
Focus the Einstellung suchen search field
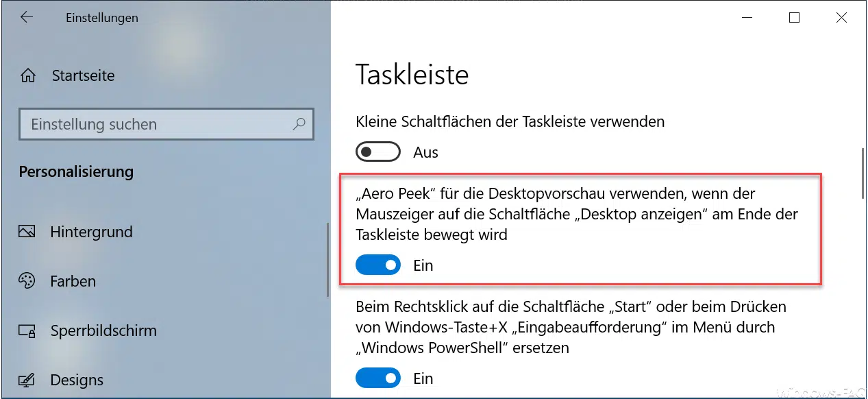pyautogui.click(x=158, y=124)
